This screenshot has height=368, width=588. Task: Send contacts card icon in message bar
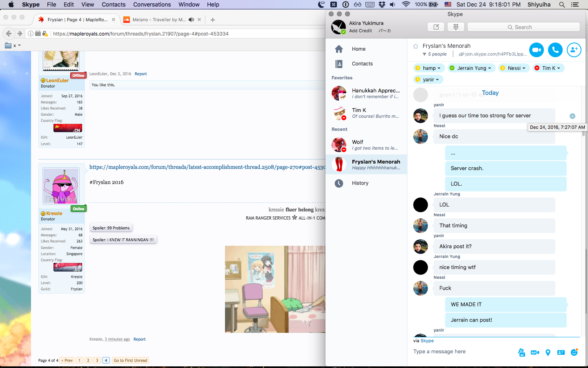click(561, 352)
